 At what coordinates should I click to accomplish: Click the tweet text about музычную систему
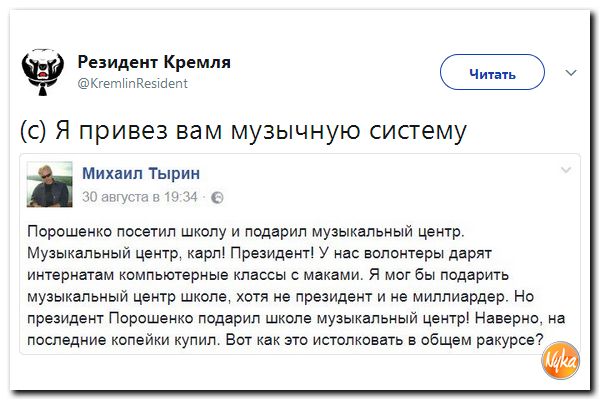click(243, 131)
